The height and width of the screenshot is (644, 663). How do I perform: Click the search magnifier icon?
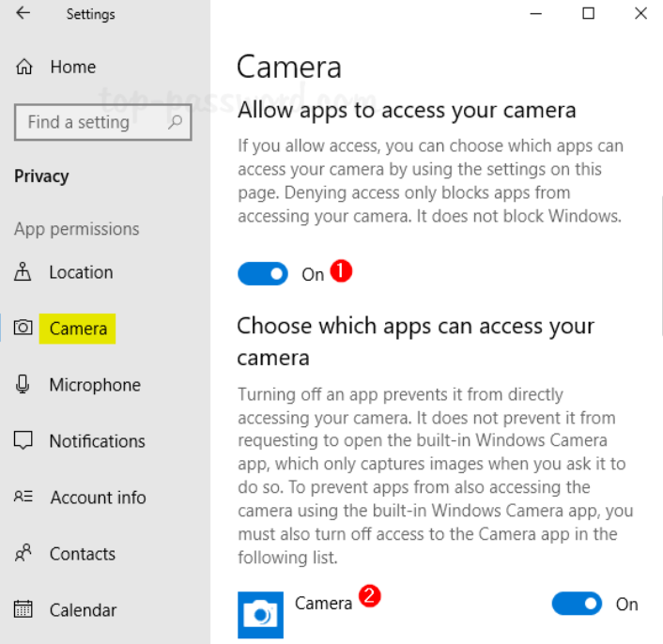[x=175, y=122]
